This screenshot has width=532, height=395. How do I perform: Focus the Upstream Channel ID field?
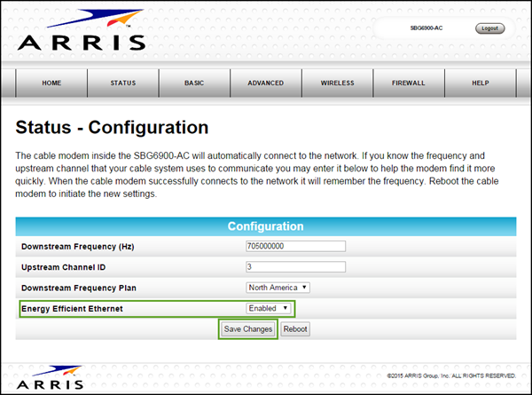click(x=294, y=266)
